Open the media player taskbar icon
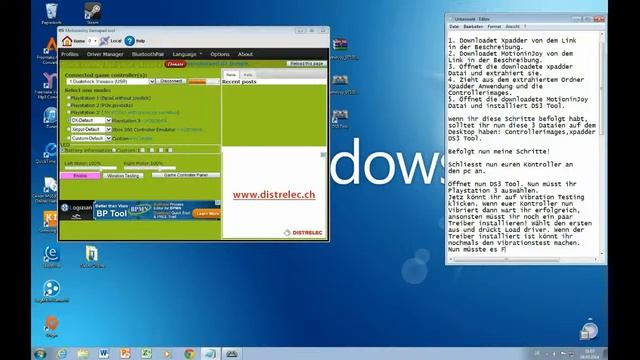 click(x=167, y=353)
